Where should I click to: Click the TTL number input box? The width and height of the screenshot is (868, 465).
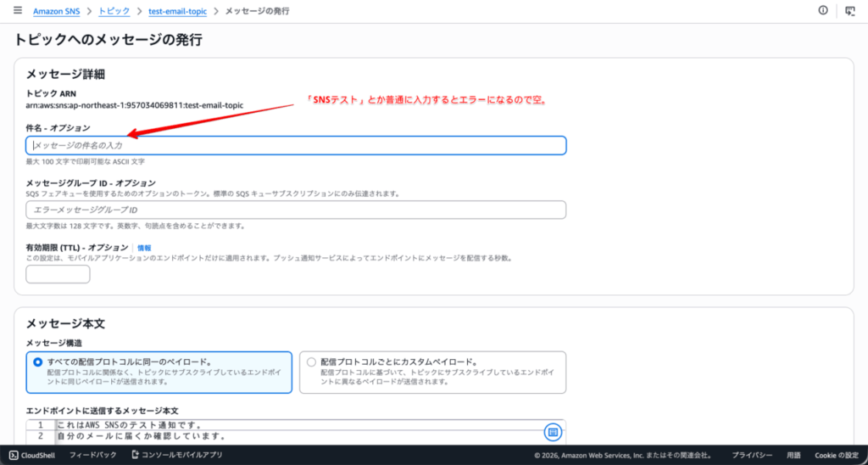[x=58, y=274]
